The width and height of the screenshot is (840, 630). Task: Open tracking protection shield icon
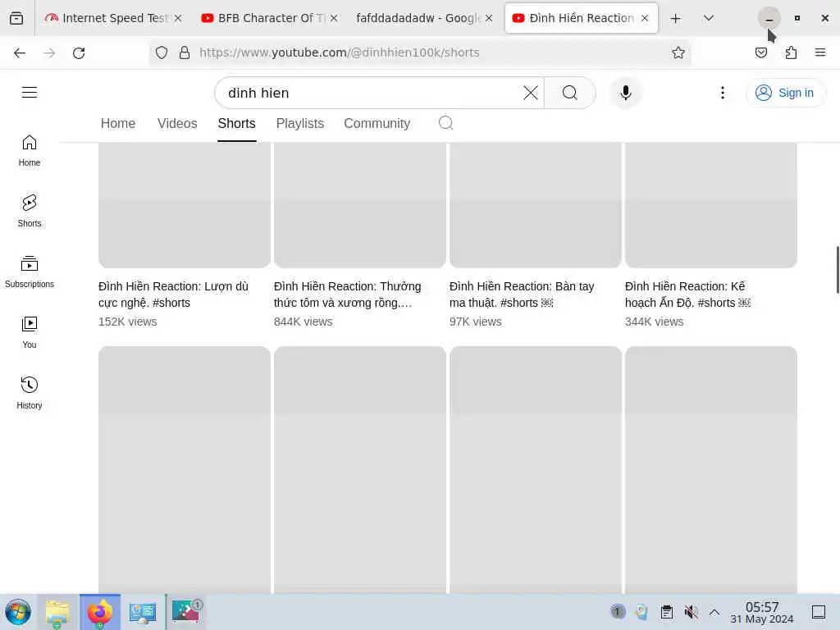click(x=162, y=52)
